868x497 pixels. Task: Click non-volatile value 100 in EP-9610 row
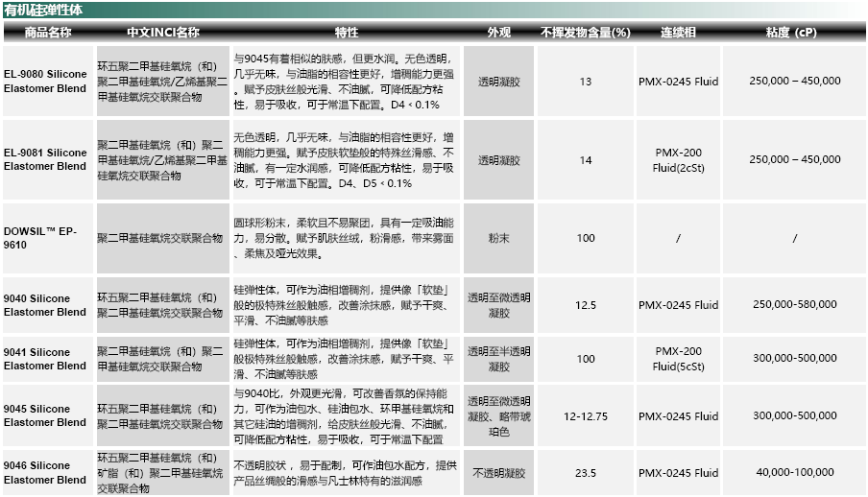586,238
